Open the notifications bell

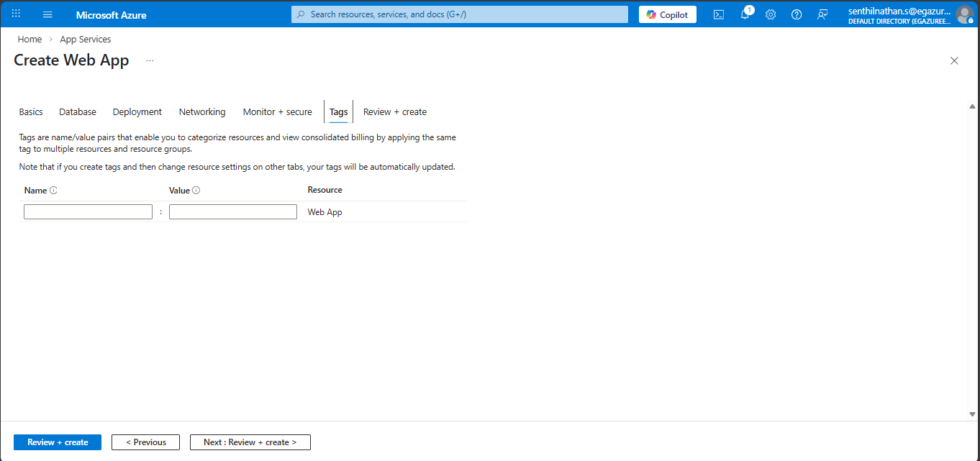coord(745,14)
